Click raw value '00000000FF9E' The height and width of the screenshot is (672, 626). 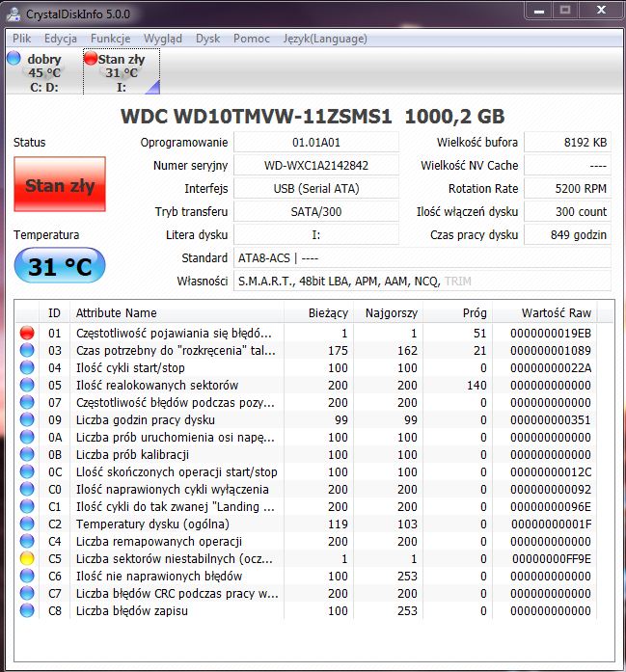pos(552,559)
